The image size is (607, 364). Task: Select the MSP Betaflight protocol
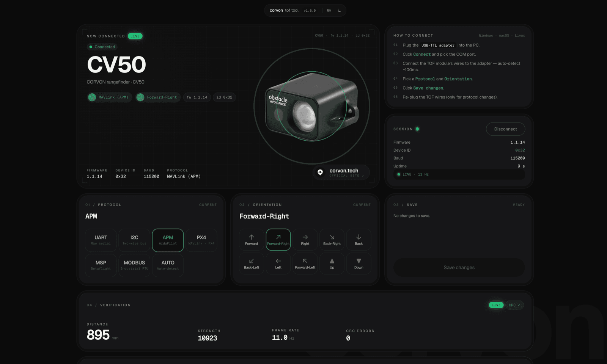click(x=101, y=265)
